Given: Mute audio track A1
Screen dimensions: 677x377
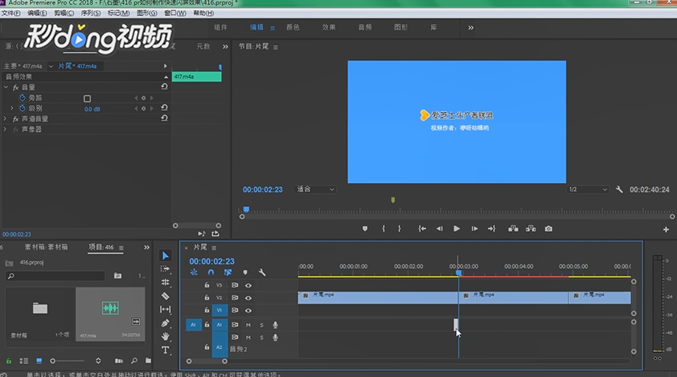Looking at the screenshot, I should coord(248,325).
